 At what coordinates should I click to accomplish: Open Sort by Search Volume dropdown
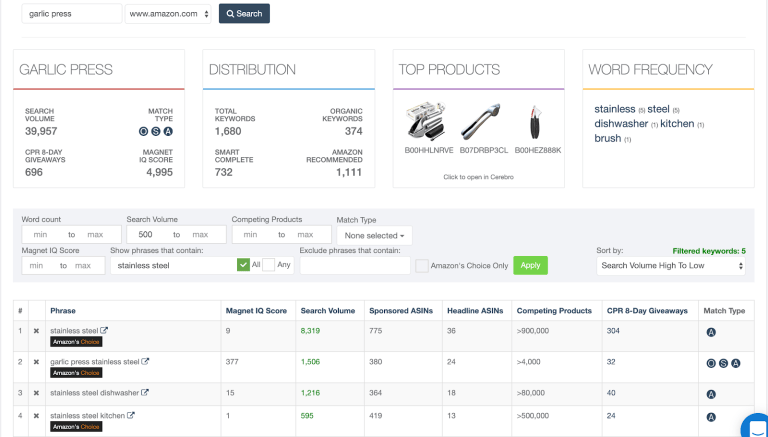[x=671, y=266]
